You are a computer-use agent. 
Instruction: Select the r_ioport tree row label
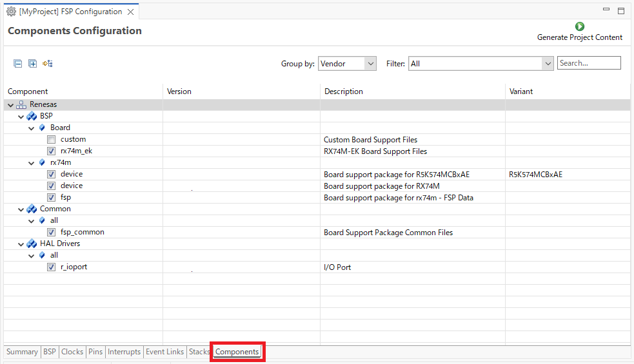click(x=74, y=267)
